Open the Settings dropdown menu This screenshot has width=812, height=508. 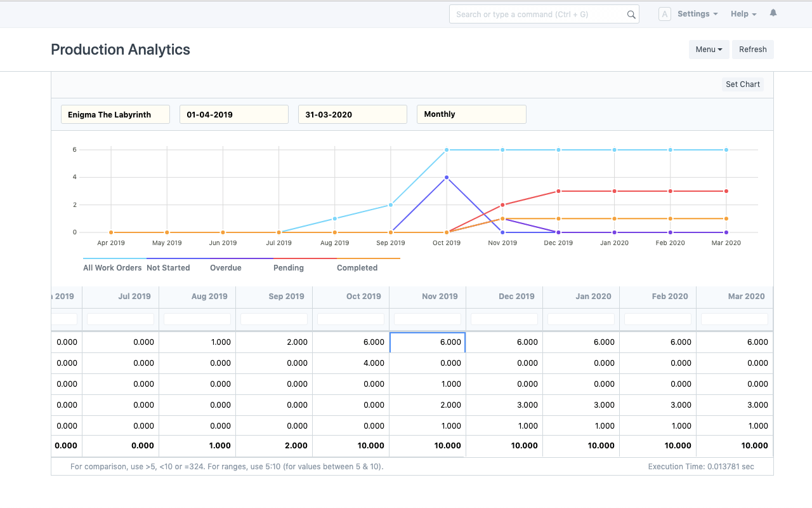[697, 14]
